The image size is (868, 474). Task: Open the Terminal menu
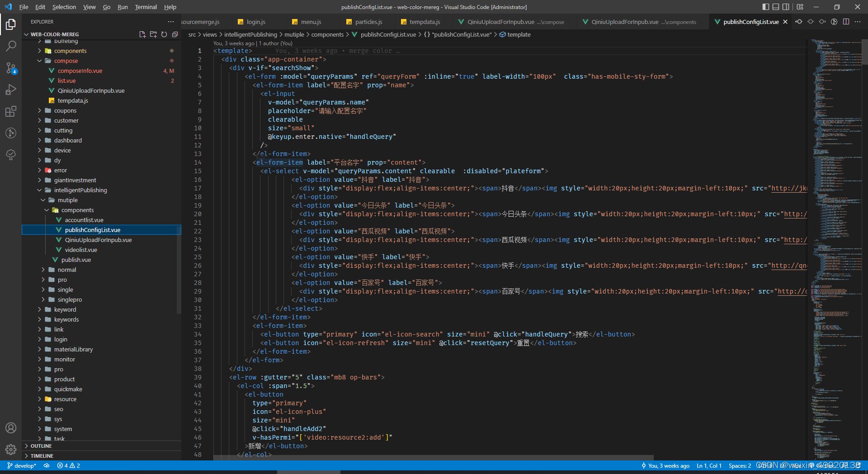[146, 7]
